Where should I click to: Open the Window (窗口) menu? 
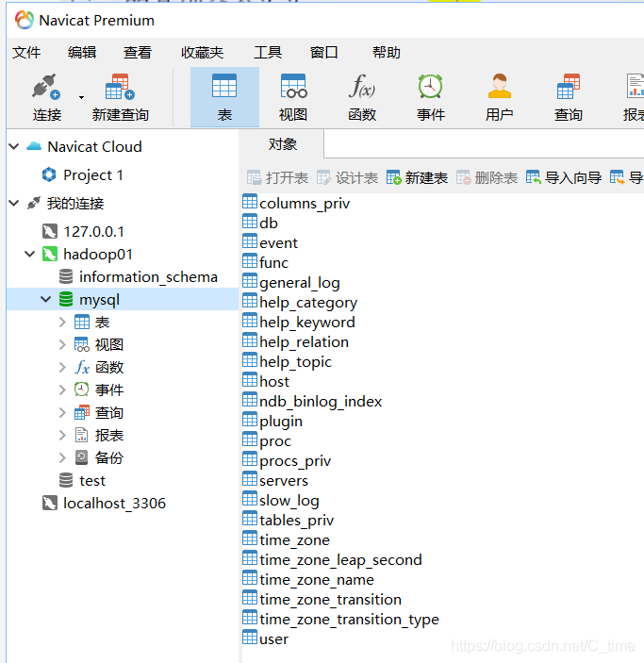(324, 53)
